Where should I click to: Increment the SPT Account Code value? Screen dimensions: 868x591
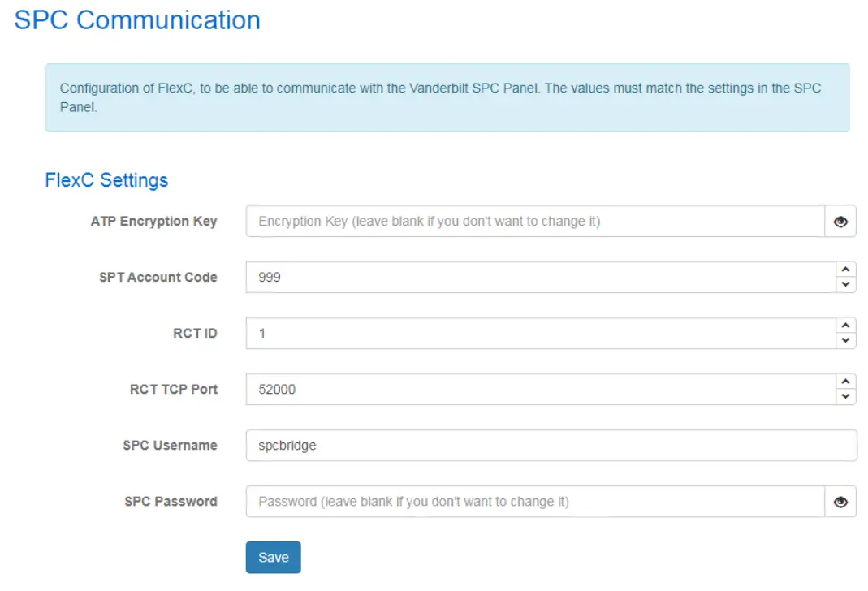(x=844, y=271)
